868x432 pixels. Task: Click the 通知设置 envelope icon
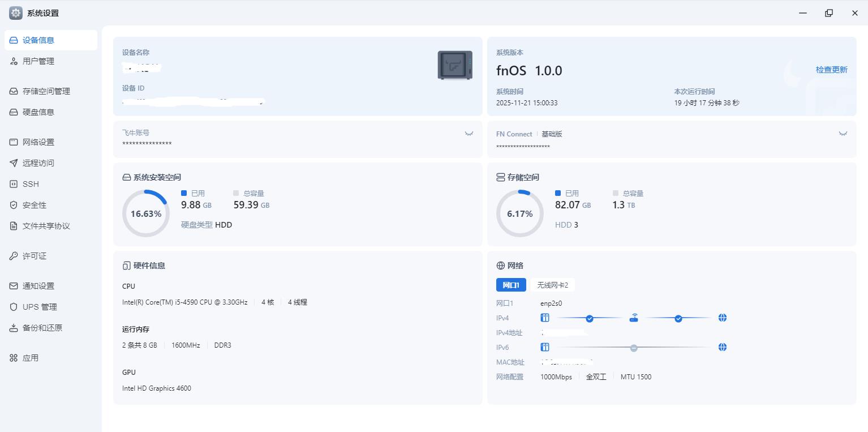click(x=14, y=286)
